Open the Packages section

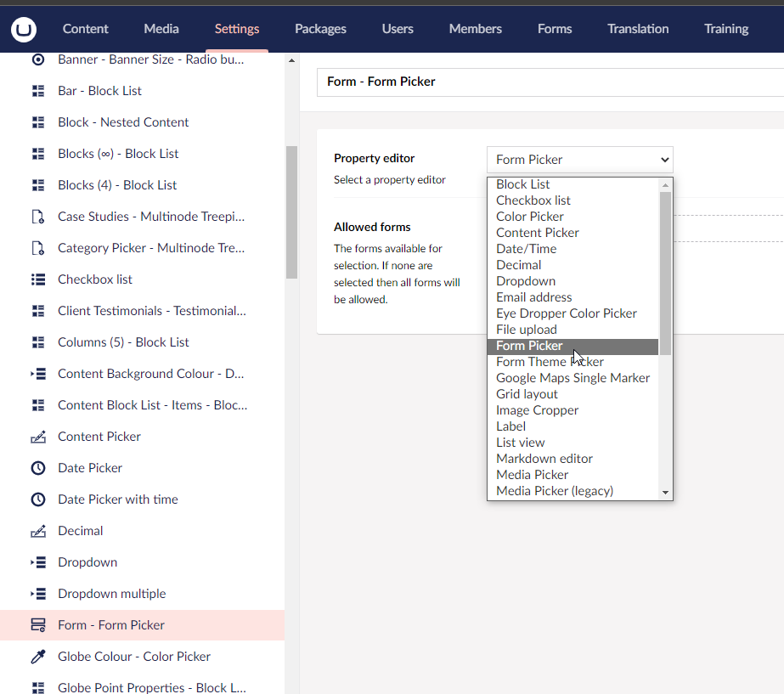[x=320, y=28]
